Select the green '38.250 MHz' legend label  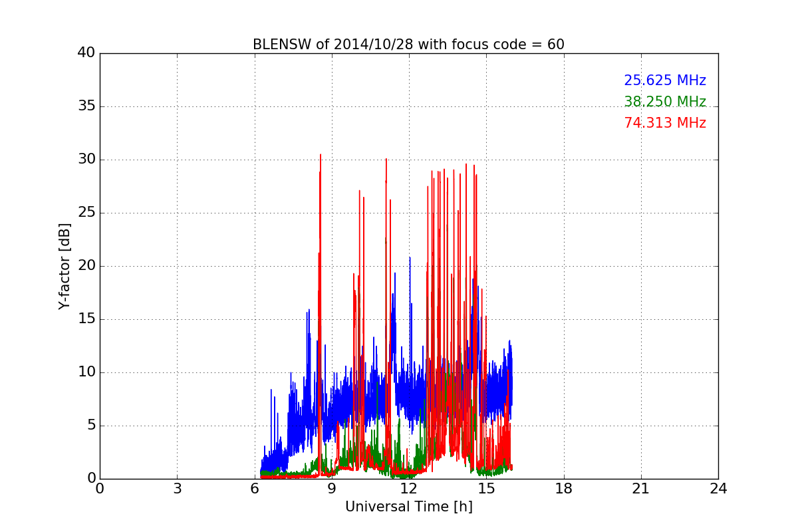pyautogui.click(x=665, y=102)
